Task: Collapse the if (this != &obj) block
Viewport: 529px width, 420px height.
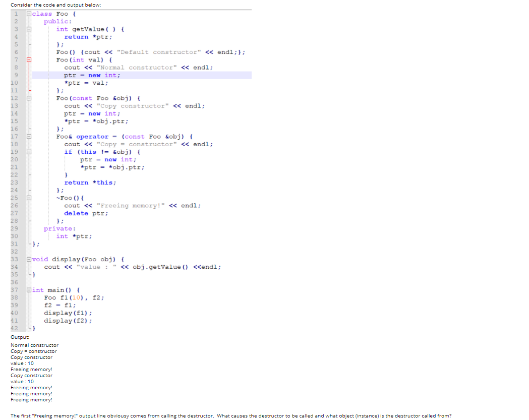Action: click(x=29, y=151)
